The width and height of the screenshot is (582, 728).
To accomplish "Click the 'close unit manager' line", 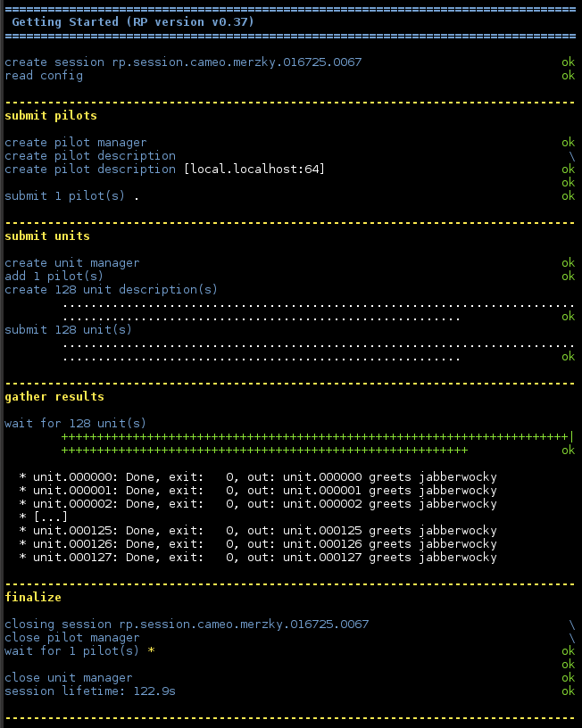I will pos(68,678).
